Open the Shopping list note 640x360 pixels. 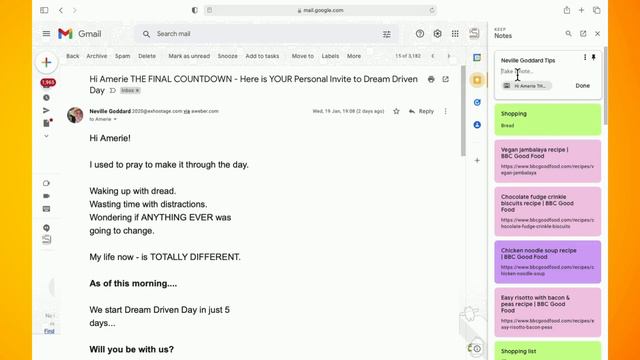click(548, 351)
